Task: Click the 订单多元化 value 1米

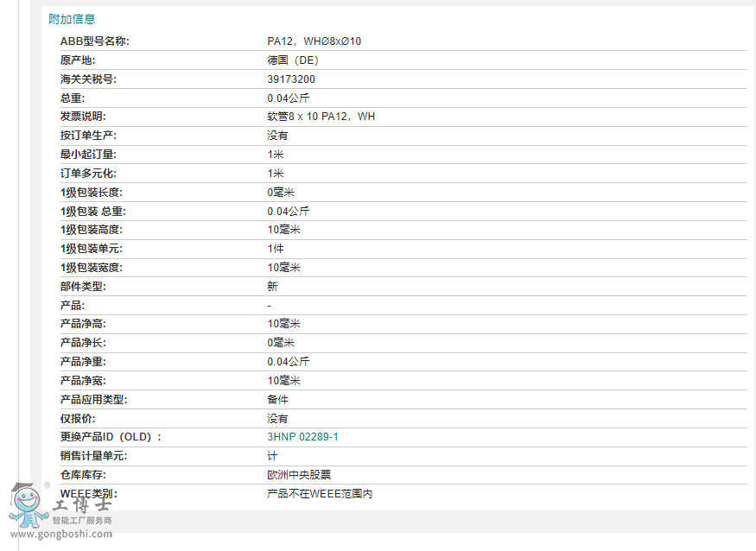Action: click(276, 174)
